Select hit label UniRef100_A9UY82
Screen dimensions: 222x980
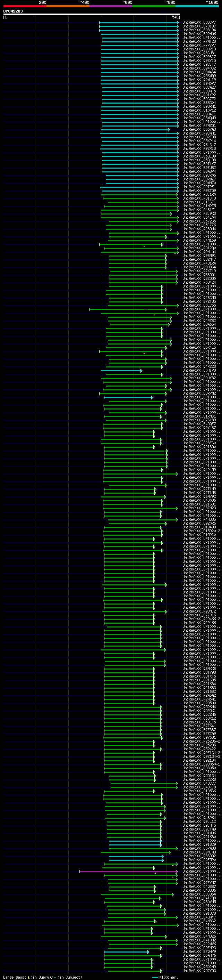coord(199,378)
